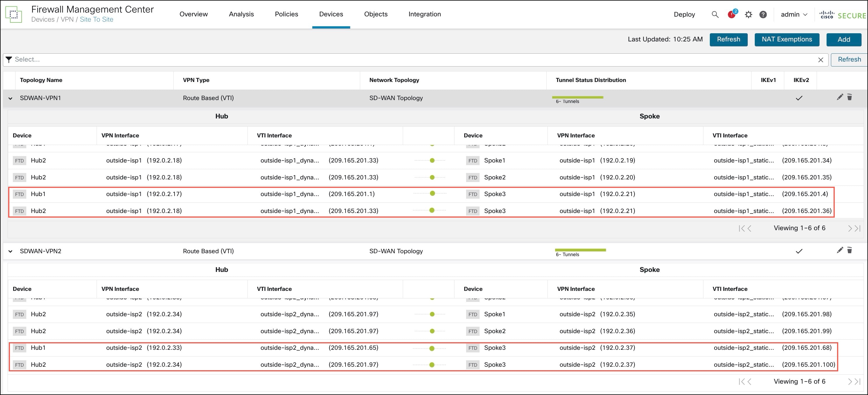Screen dimensions: 868x395
Task: Click the IKEv2 checkmark for SDWAN-VPN2
Action: pyautogui.click(x=799, y=251)
